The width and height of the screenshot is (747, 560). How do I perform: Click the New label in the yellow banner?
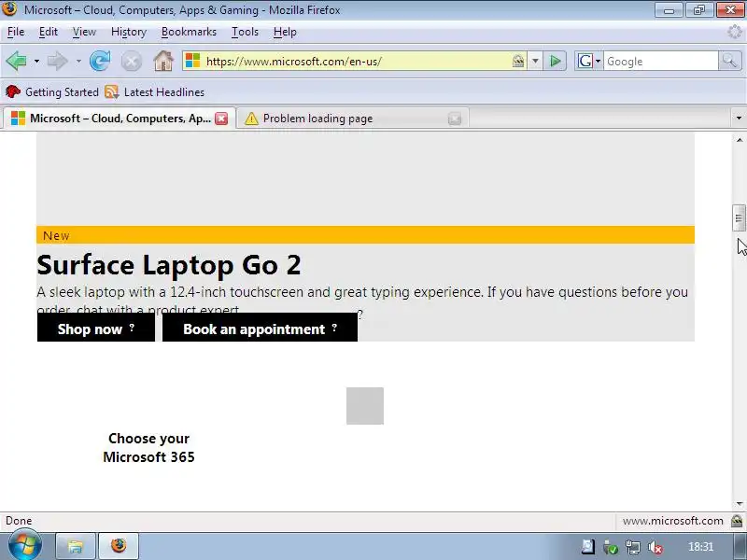[56, 236]
